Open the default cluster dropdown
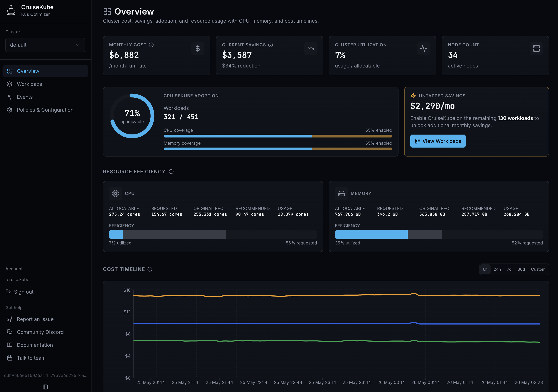This screenshot has height=392, width=558. pyautogui.click(x=45, y=45)
